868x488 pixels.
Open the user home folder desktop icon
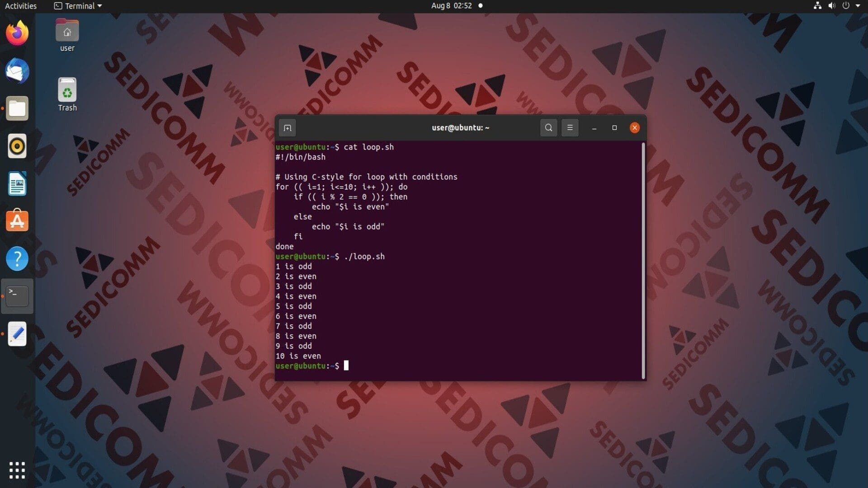[x=67, y=36]
